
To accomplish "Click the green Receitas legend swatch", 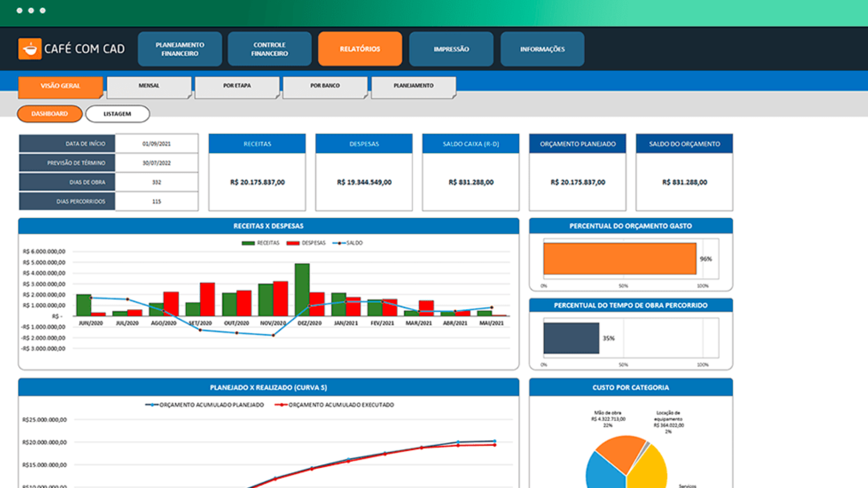I will pos(248,243).
